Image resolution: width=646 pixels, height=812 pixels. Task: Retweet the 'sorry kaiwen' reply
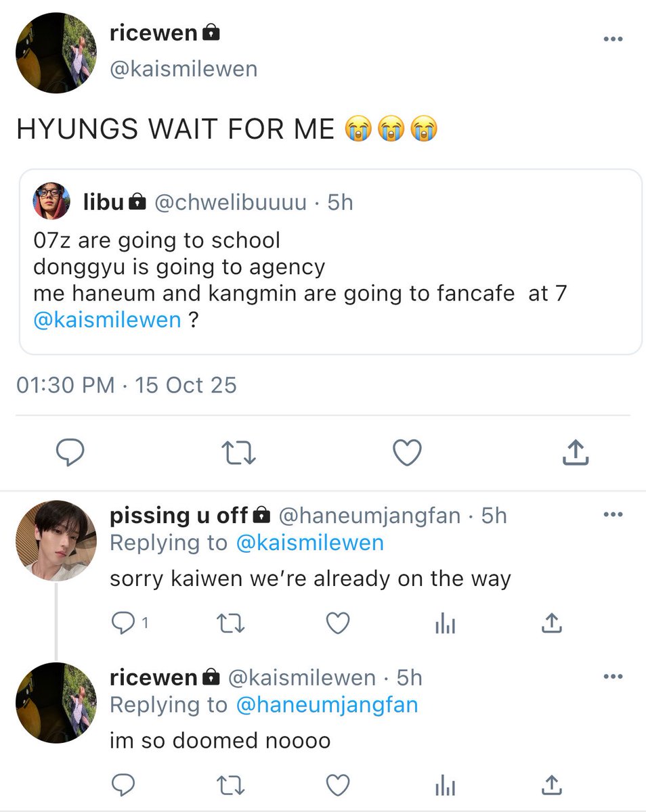(232, 623)
